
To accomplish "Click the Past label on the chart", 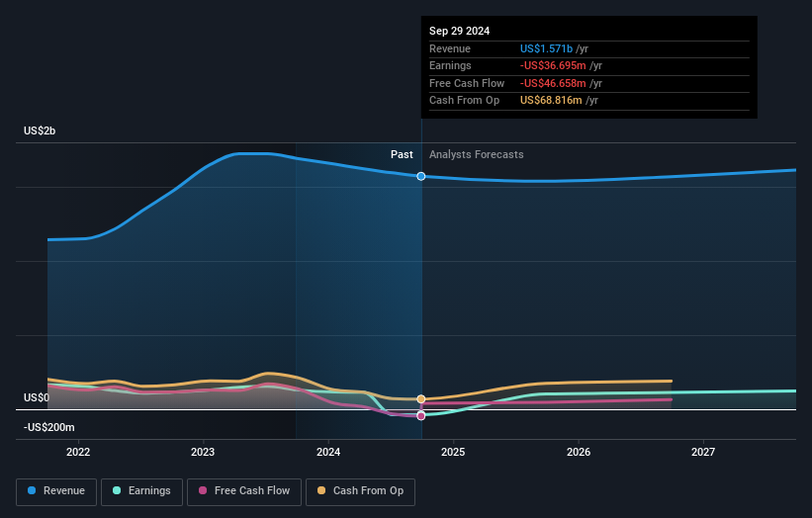I will coord(402,155).
